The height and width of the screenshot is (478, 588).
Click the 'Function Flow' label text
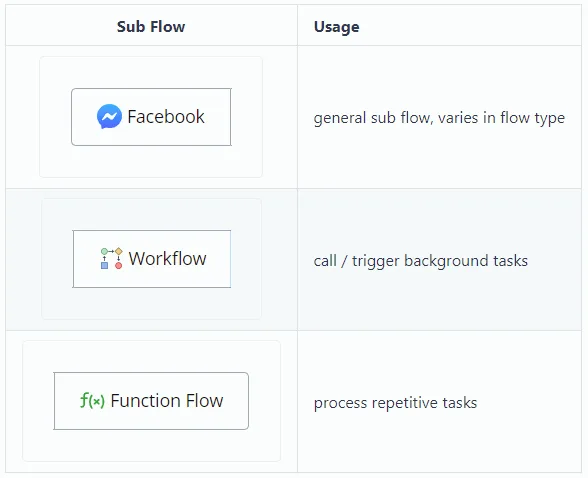pyautogui.click(x=167, y=400)
